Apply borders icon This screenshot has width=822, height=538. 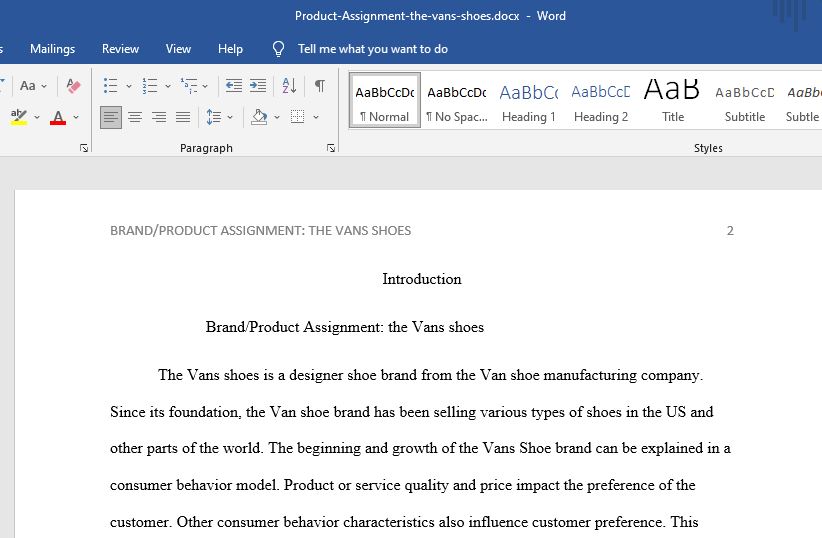click(297, 117)
